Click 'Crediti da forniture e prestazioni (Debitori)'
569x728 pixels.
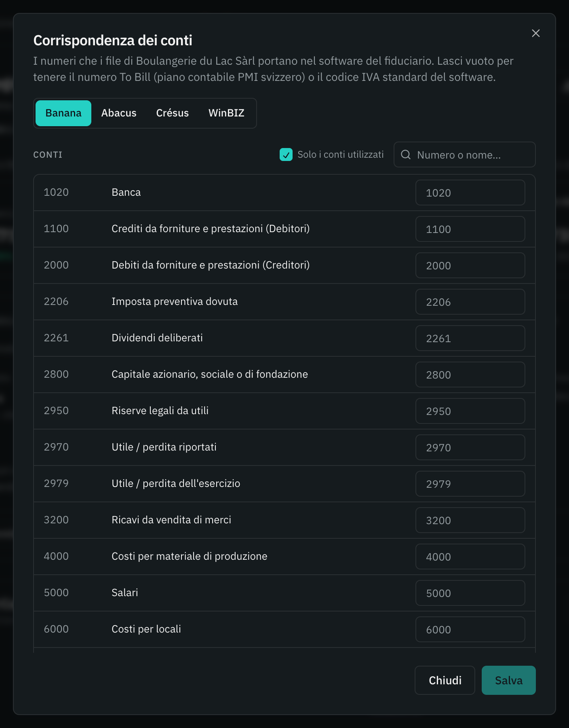click(x=211, y=229)
